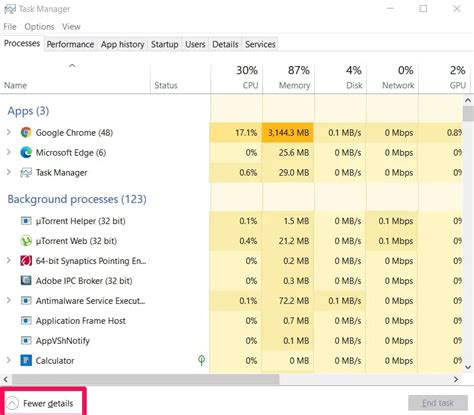
Task: Click the vertical scrollbar up arrow
Action: [468, 100]
